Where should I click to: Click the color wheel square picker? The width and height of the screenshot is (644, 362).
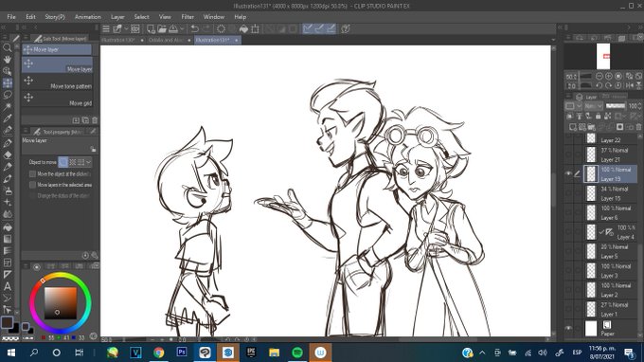61,303
